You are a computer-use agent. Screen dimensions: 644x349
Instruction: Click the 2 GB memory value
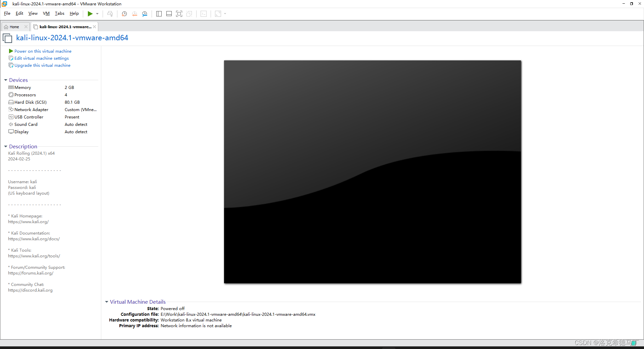tap(69, 88)
